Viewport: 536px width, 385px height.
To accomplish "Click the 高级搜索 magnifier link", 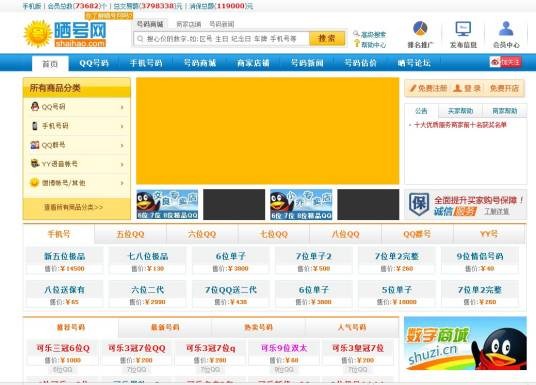I will [370, 34].
